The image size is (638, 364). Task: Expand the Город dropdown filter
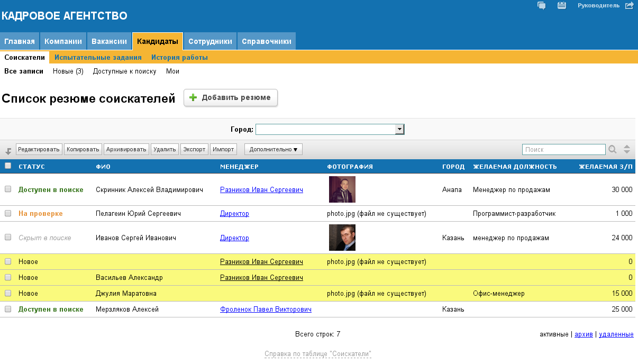pos(400,130)
